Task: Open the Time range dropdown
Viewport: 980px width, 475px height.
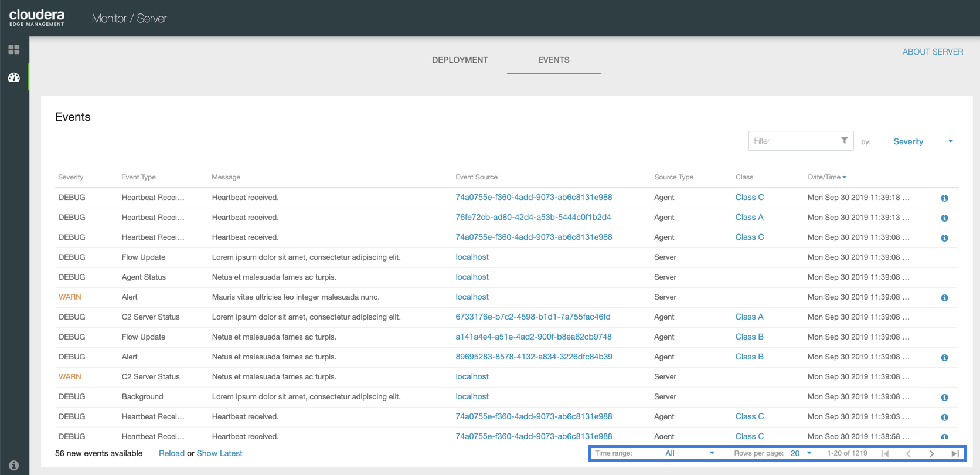Action: pos(689,453)
